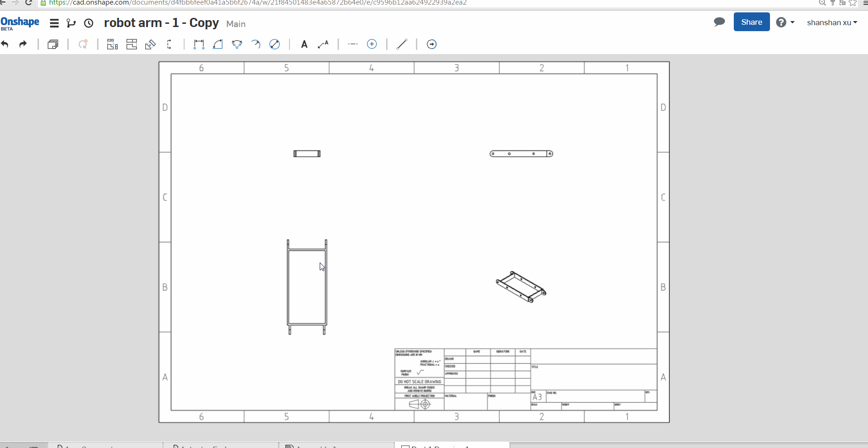Screen dimensions: 868x448
Task: Click the Redo arrow
Action: [x=22, y=44]
